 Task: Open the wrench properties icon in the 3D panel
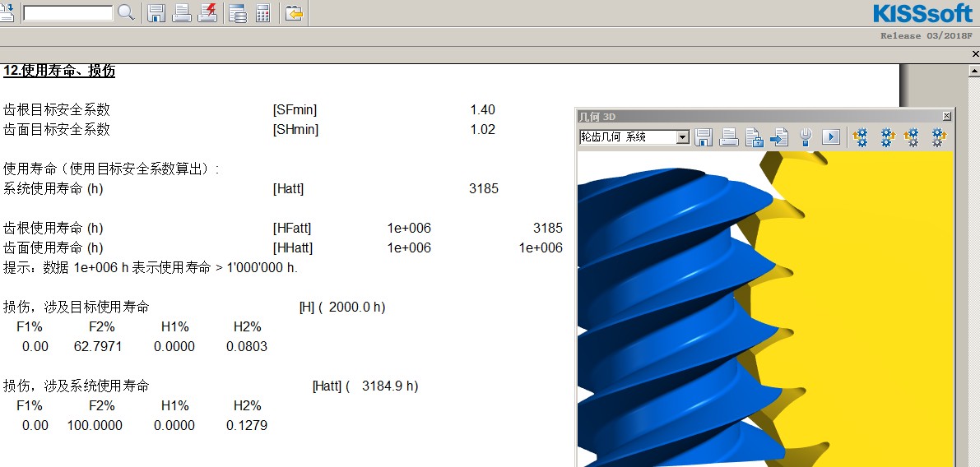806,136
